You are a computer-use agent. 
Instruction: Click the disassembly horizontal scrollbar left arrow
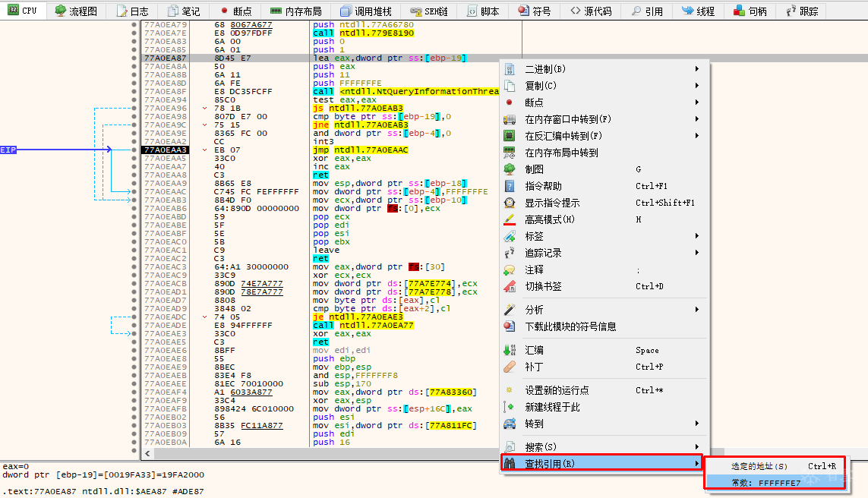click(148, 453)
